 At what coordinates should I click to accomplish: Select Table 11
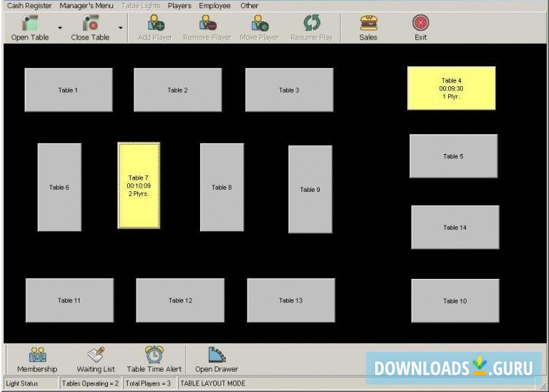[x=69, y=300]
